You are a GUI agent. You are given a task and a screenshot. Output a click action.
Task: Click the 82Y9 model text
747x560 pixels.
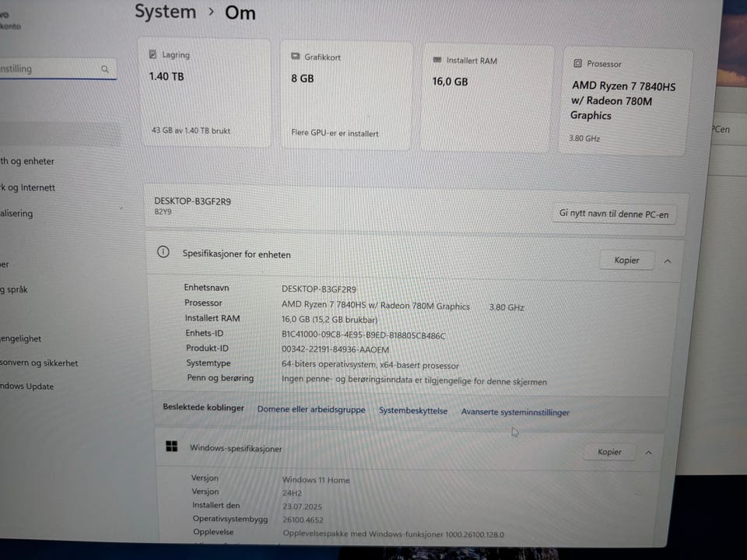point(163,212)
